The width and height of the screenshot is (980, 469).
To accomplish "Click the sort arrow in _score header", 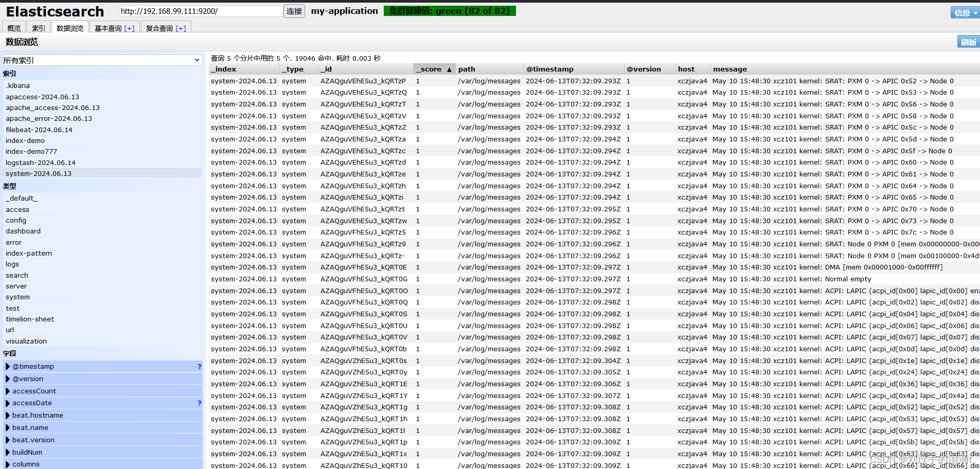I will click(x=449, y=69).
